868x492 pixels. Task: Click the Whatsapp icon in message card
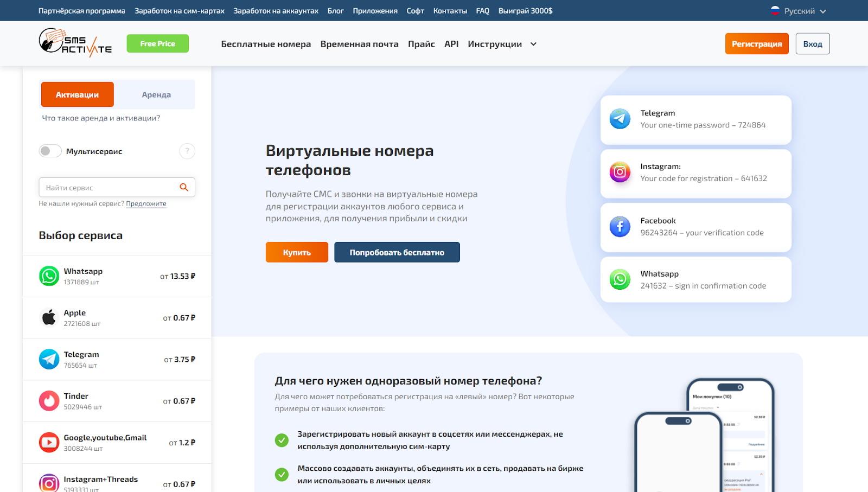(x=620, y=279)
